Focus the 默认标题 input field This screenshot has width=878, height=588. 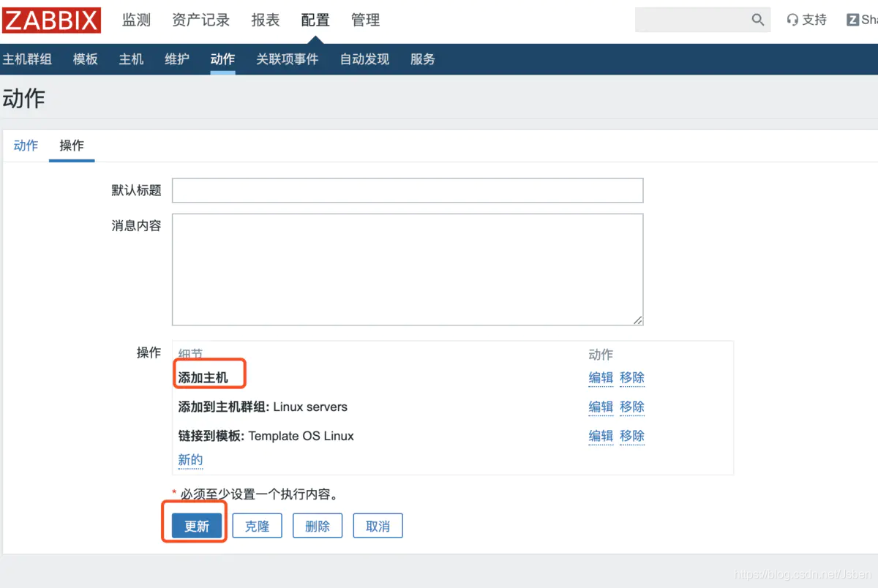408,190
